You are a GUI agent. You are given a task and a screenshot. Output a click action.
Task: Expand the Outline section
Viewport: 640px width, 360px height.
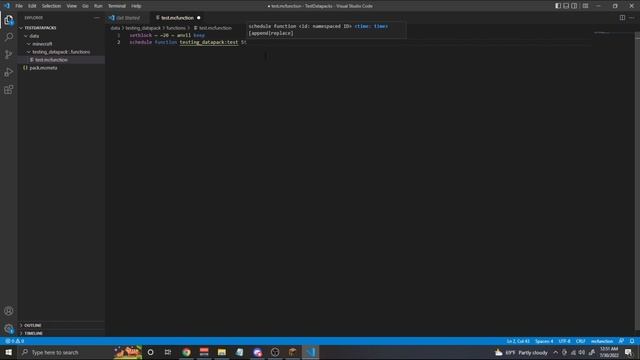[x=61, y=325]
